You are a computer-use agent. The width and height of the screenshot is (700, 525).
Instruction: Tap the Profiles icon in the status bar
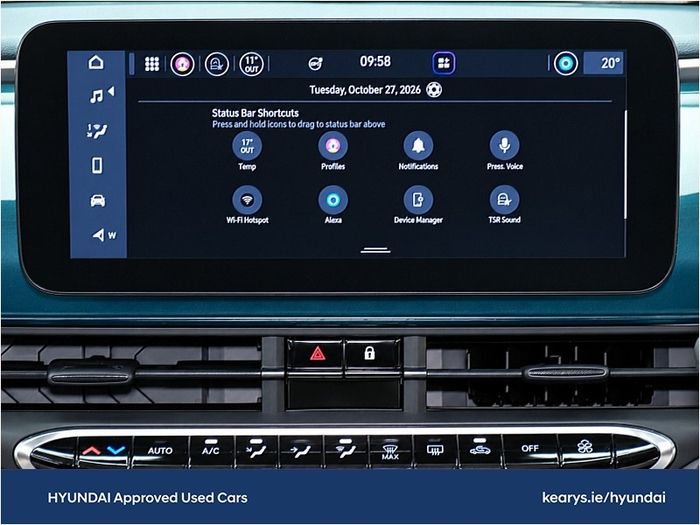point(182,64)
